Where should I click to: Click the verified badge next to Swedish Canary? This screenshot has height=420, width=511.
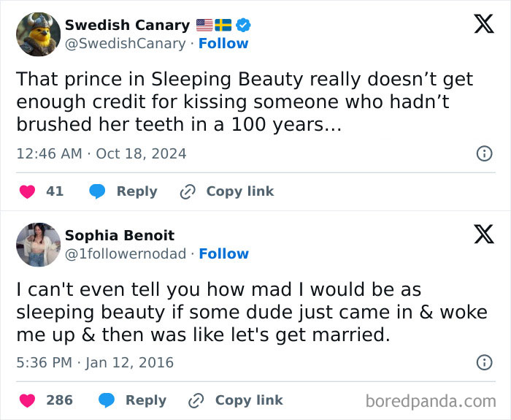(244, 25)
